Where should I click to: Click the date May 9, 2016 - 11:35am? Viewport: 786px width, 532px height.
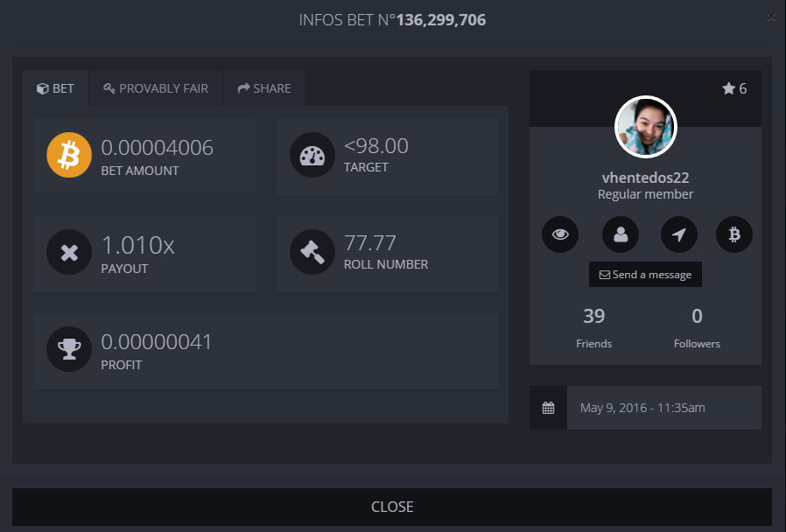pos(642,408)
